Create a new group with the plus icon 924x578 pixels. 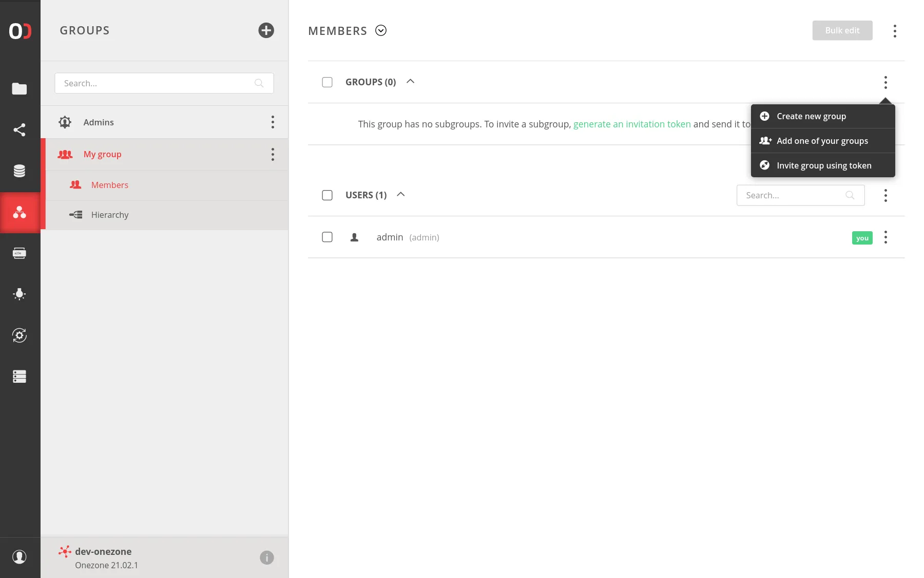266,30
